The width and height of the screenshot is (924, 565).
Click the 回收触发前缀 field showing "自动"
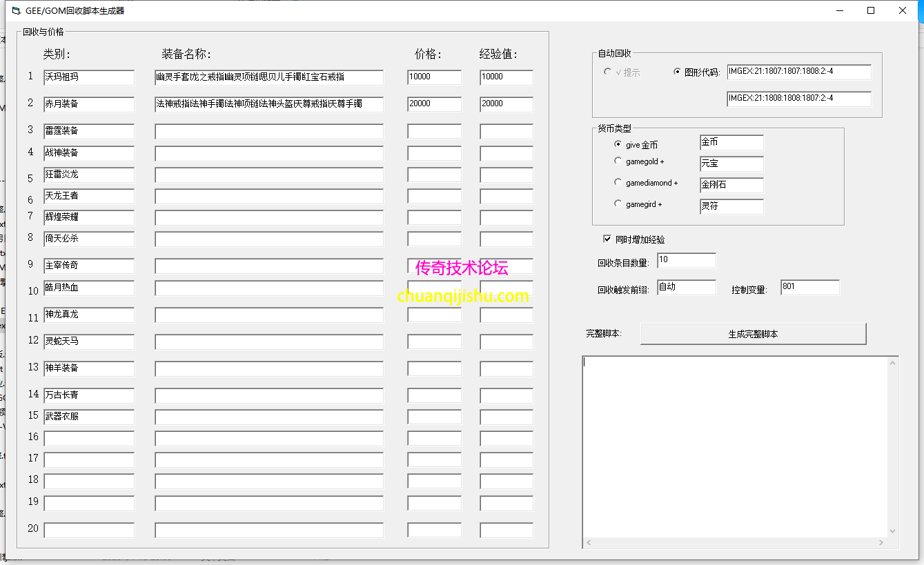[686, 288]
